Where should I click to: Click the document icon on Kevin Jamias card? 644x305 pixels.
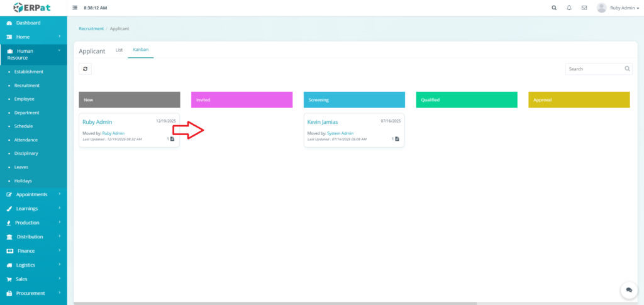[397, 139]
